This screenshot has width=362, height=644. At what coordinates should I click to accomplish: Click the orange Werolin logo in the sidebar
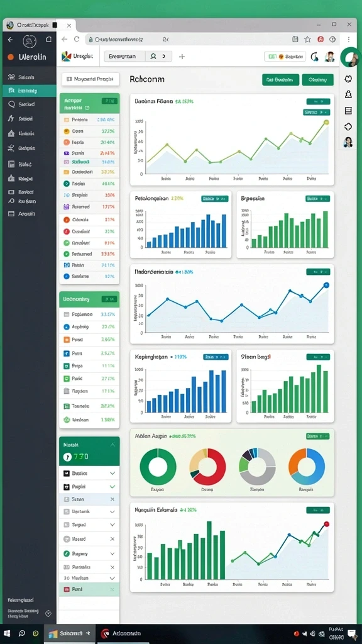click(x=11, y=57)
